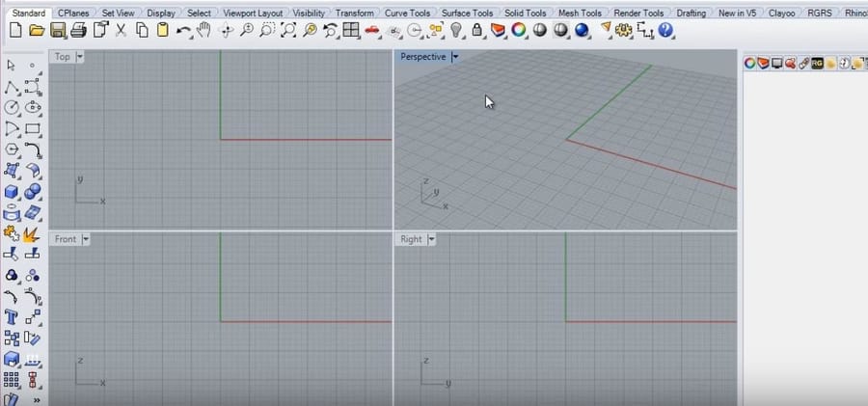Viewport: 868px width, 406px height.
Task: Click the Print icon
Action: click(x=79, y=31)
